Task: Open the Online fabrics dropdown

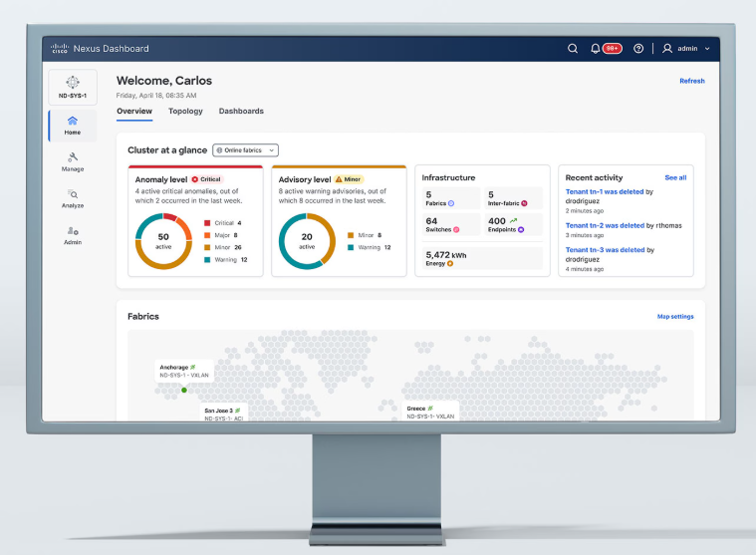Action: click(245, 149)
